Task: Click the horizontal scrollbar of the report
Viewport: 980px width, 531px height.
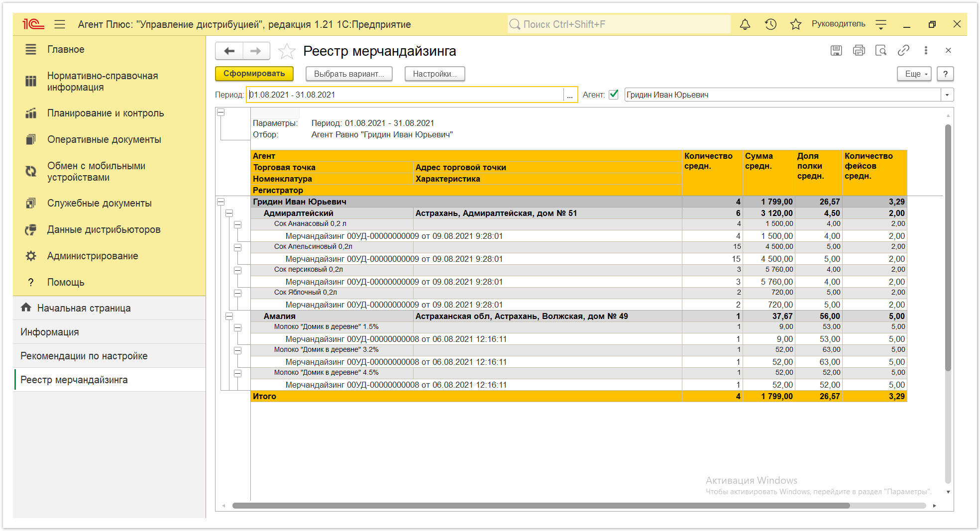Action: [x=541, y=506]
